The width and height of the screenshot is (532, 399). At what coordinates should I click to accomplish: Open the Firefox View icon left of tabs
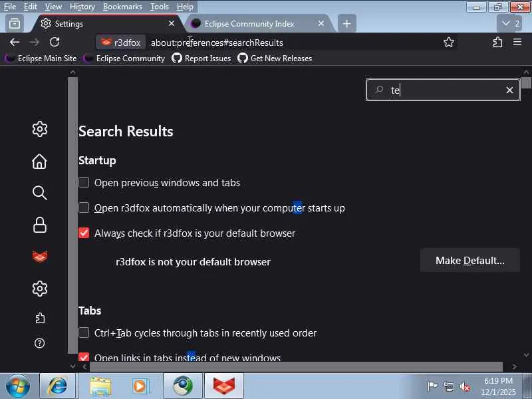15,24
